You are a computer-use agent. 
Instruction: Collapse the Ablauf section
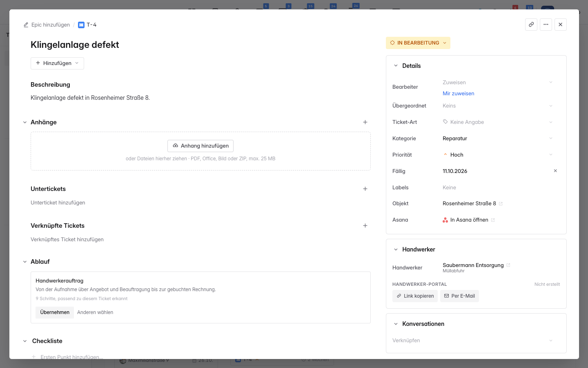point(25,262)
